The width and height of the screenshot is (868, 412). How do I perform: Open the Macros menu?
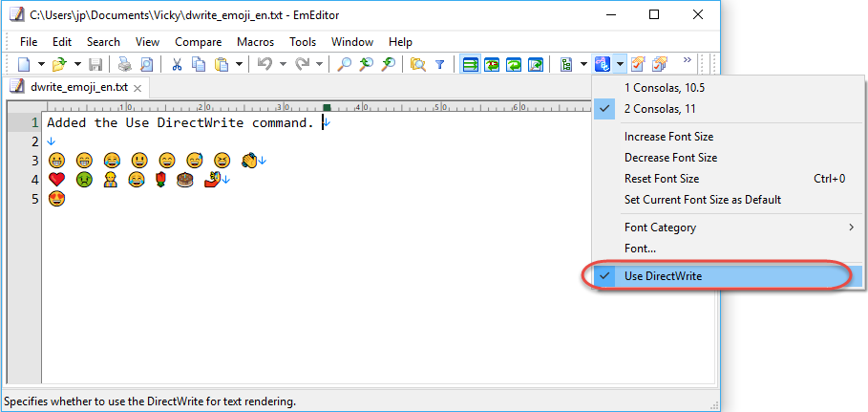click(x=255, y=42)
